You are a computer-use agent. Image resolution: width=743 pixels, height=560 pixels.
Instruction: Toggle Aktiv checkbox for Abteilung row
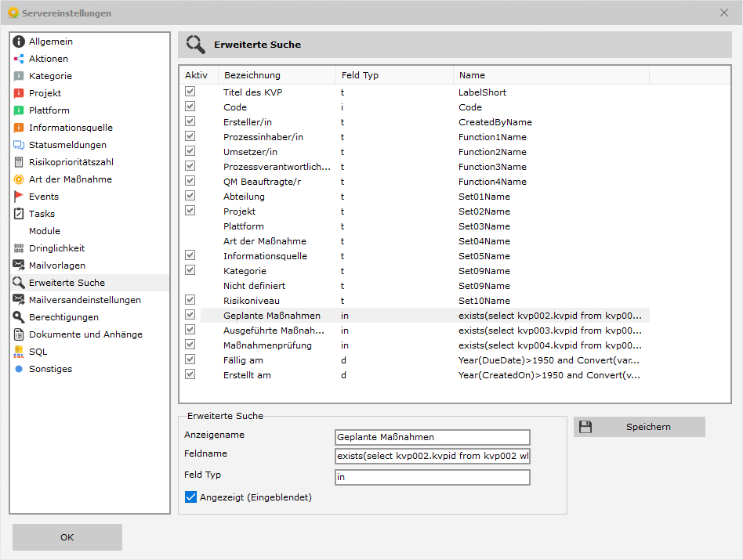[x=190, y=196]
